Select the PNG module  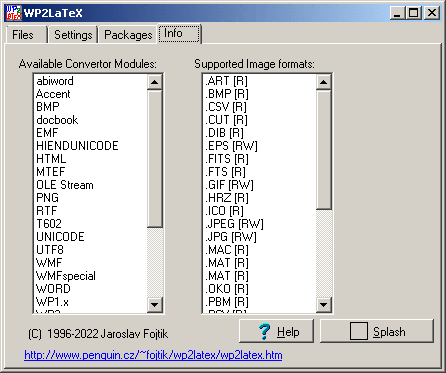(x=91, y=198)
